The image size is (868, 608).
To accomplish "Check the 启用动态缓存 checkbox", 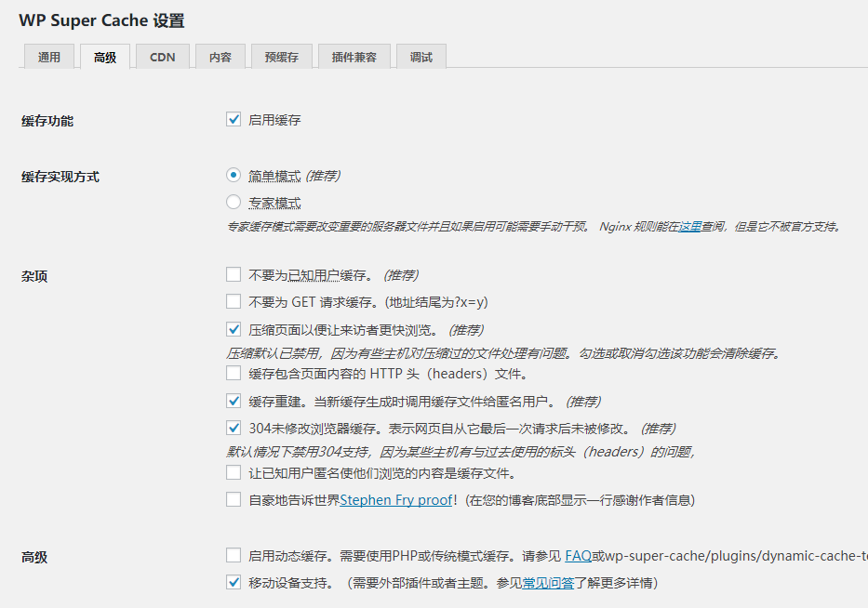I will click(x=234, y=555).
